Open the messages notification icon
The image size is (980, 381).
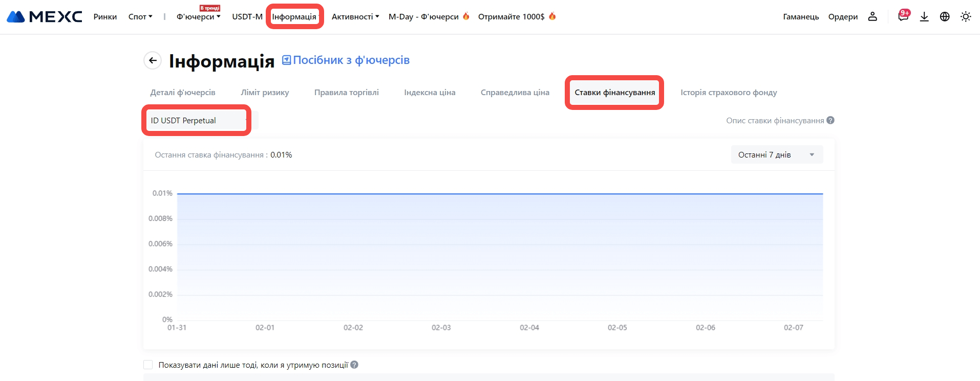tap(903, 16)
